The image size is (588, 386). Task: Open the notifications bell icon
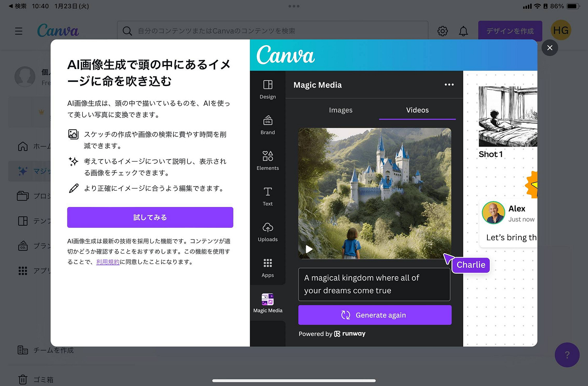(x=463, y=31)
